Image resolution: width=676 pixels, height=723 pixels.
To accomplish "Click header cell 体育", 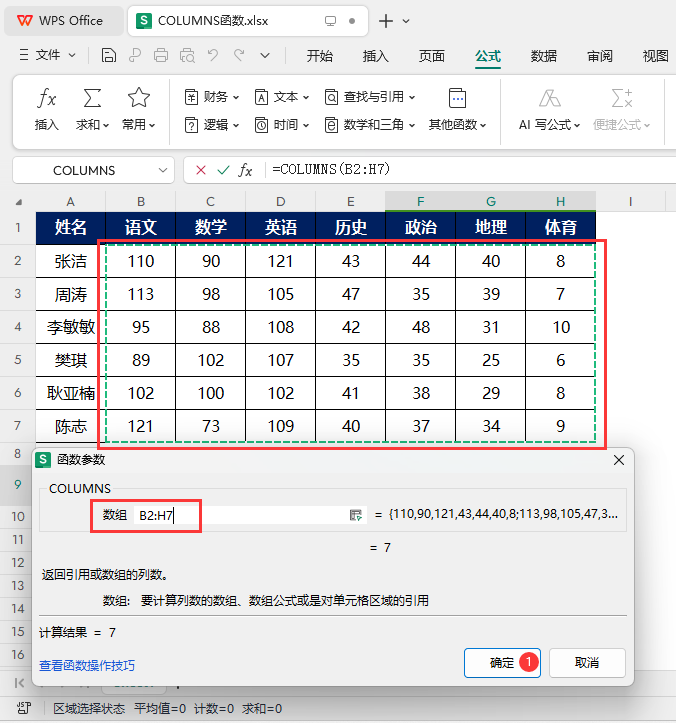I will point(560,228).
